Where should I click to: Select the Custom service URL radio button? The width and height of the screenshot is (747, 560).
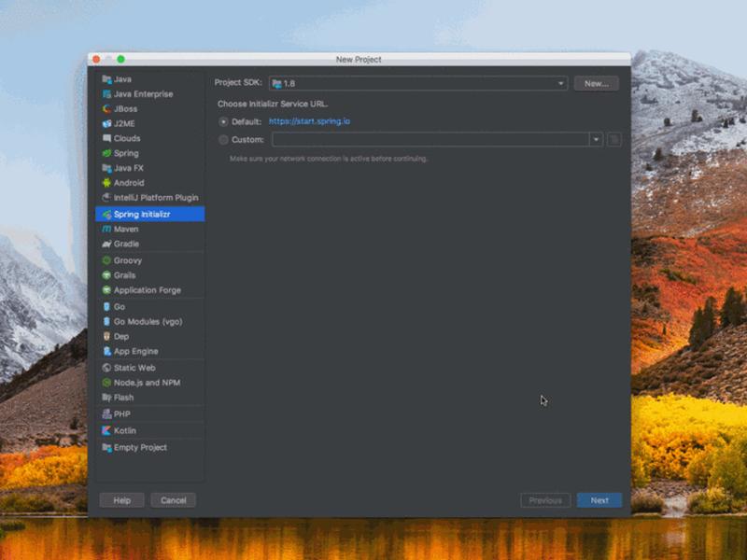tap(223, 139)
